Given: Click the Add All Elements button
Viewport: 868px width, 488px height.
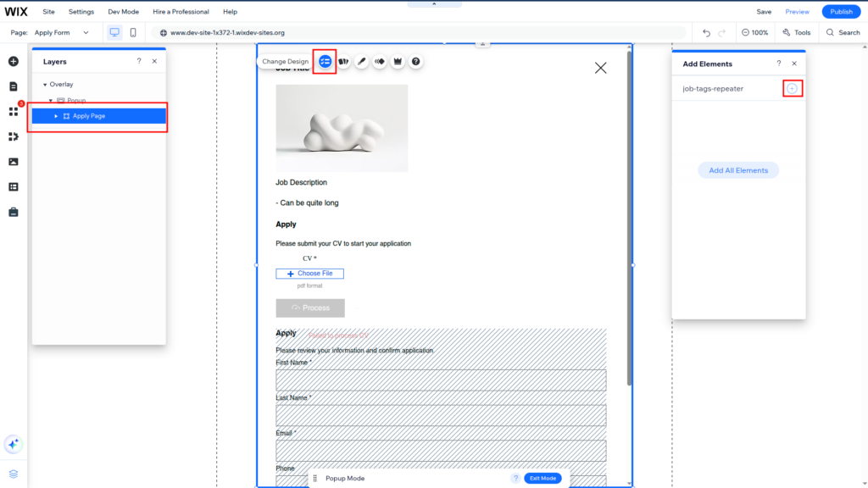Looking at the screenshot, I should (738, 170).
